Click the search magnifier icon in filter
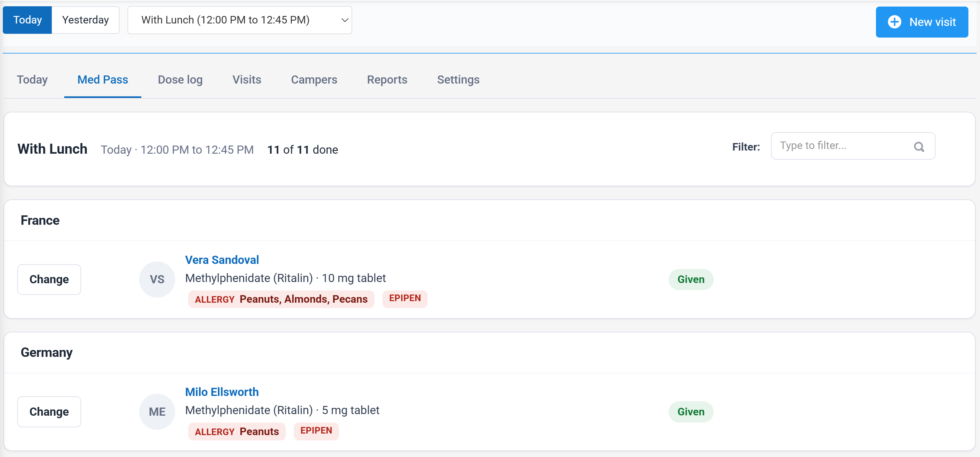980x457 pixels. [919, 146]
